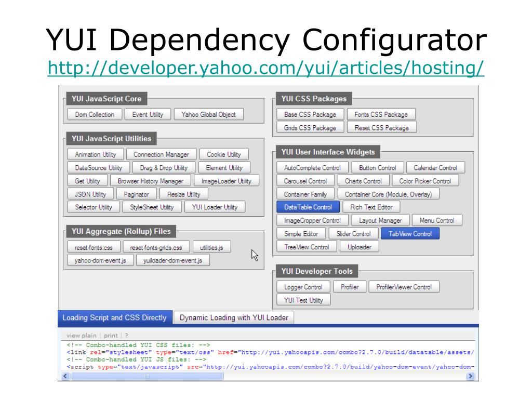Select the Paginator button

[137, 194]
